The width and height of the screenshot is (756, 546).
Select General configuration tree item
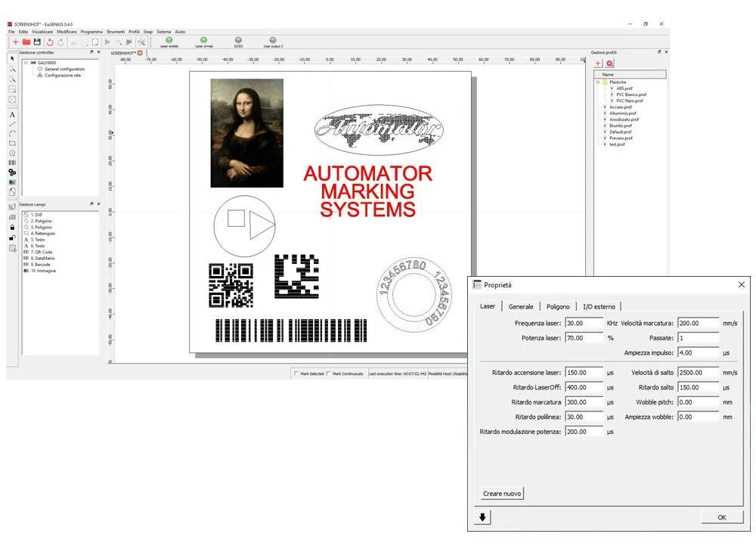click(x=64, y=69)
